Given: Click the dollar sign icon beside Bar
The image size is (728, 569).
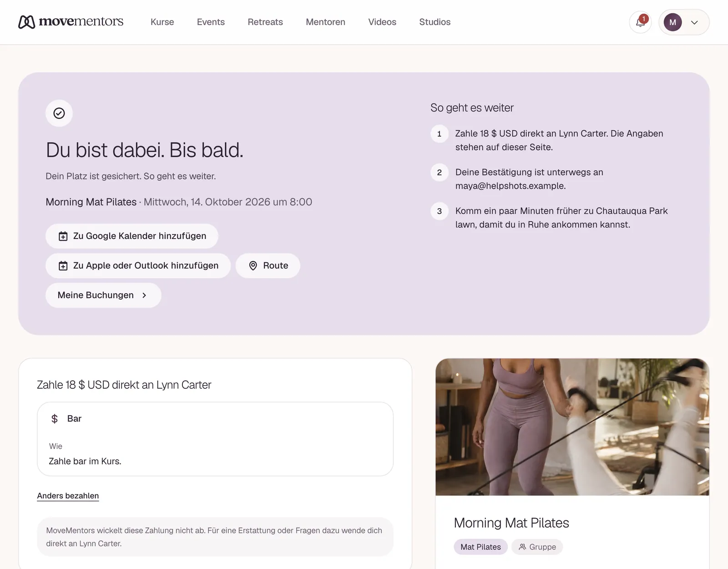Looking at the screenshot, I should click(55, 419).
